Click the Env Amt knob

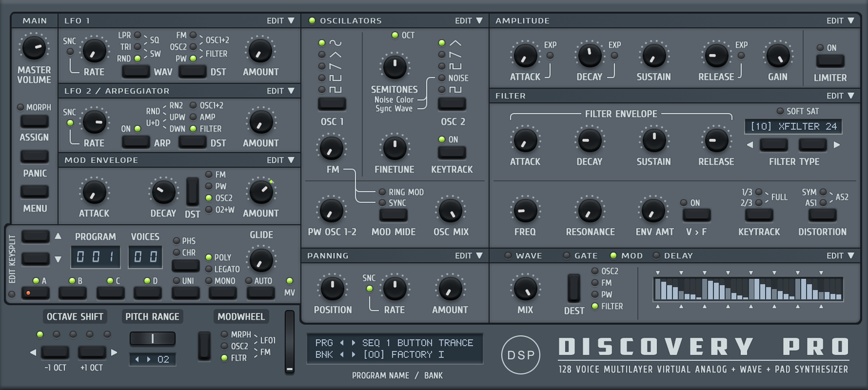[653, 210]
